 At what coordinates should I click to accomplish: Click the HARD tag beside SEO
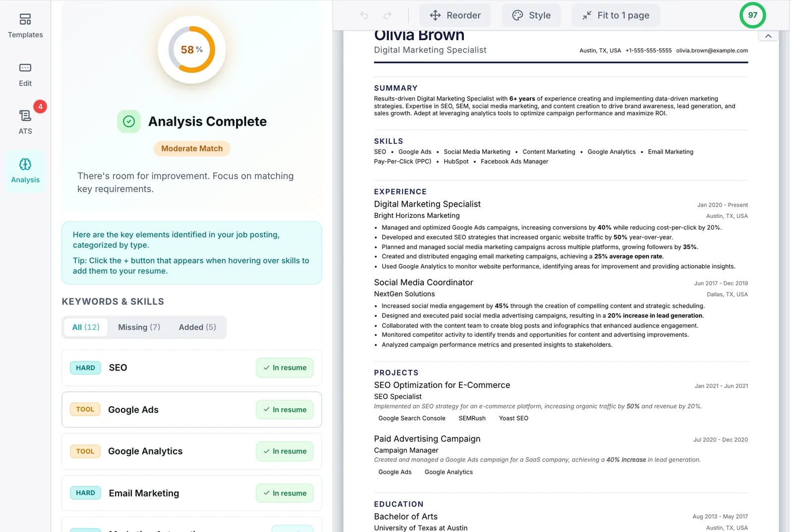pos(85,368)
